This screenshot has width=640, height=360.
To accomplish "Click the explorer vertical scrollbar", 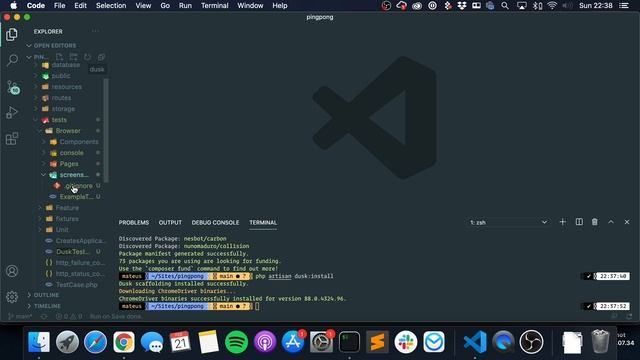I will [x=106, y=131].
